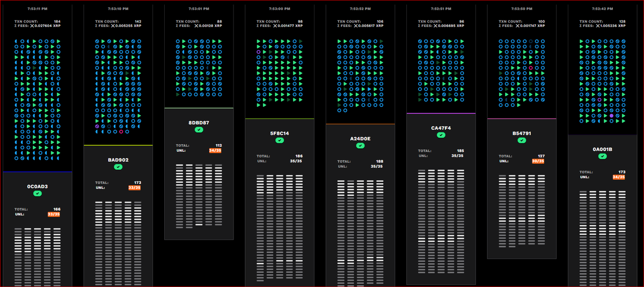This screenshot has height=287, width=644.
Task: Click the TXN count value 88
Action: click(219, 21)
